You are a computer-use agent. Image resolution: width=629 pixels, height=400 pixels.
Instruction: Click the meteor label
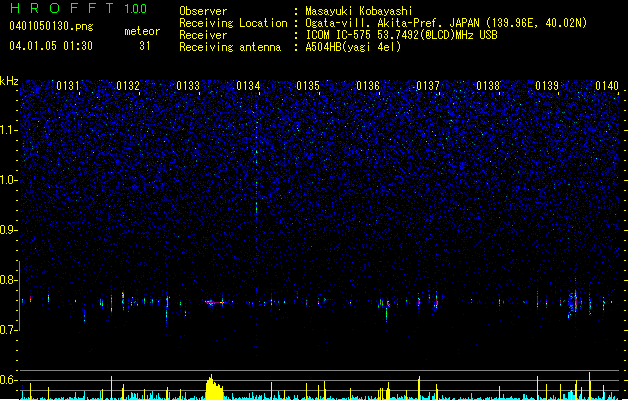[142, 31]
